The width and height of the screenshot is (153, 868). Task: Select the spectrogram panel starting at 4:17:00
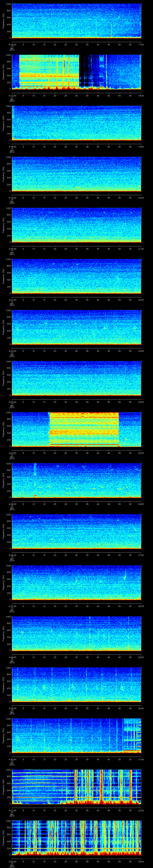(x=76, y=72)
